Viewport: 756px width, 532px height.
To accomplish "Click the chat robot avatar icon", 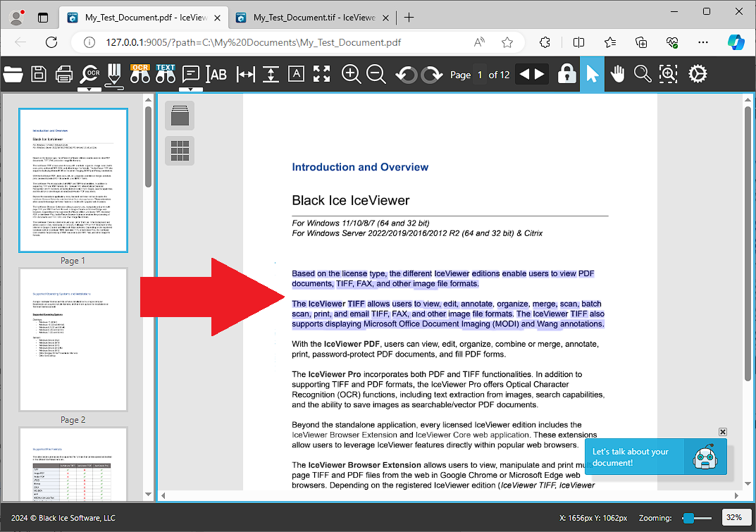I will click(705, 457).
